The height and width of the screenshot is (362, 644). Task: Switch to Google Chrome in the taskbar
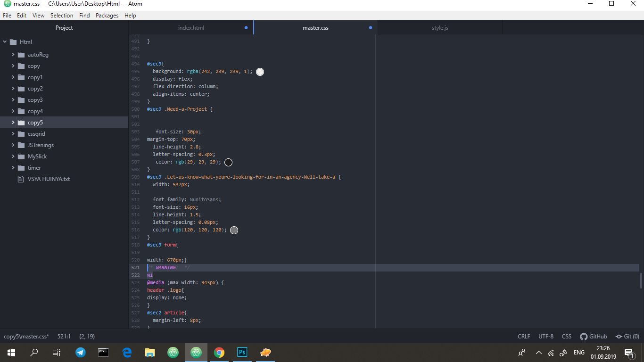(x=219, y=352)
